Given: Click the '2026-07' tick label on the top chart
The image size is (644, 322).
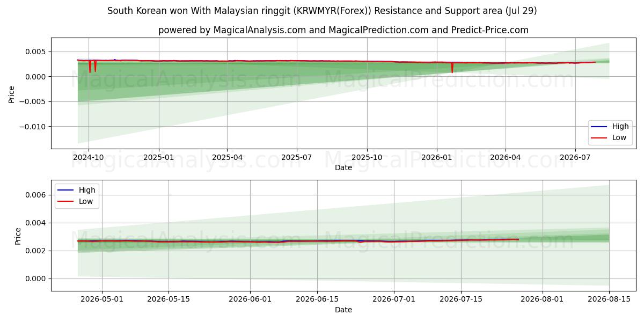Looking at the screenshot, I should pyautogui.click(x=575, y=158).
